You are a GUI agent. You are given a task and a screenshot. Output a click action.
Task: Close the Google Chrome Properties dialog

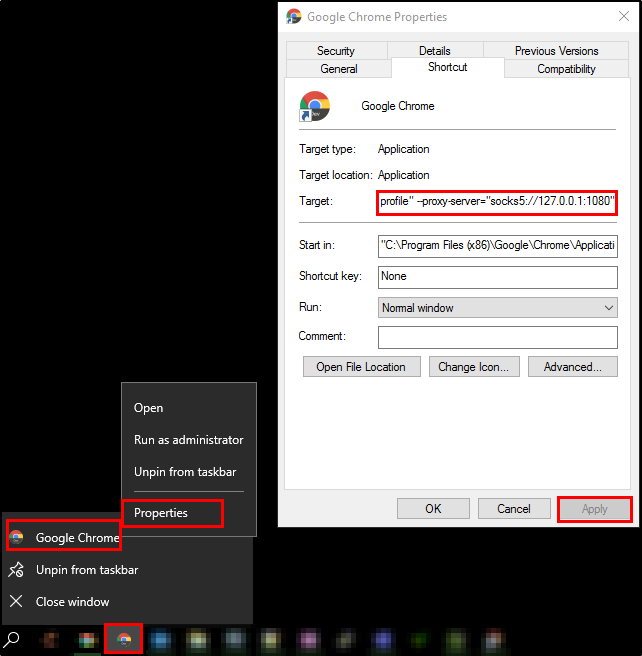pyautogui.click(x=624, y=16)
